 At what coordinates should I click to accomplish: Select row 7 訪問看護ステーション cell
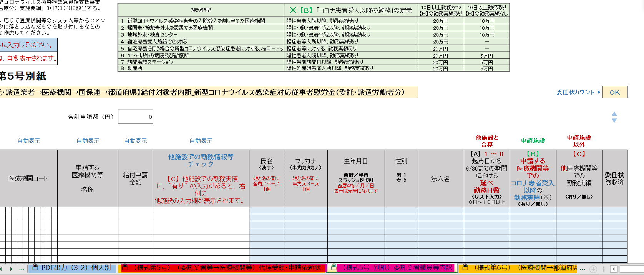coord(201,62)
